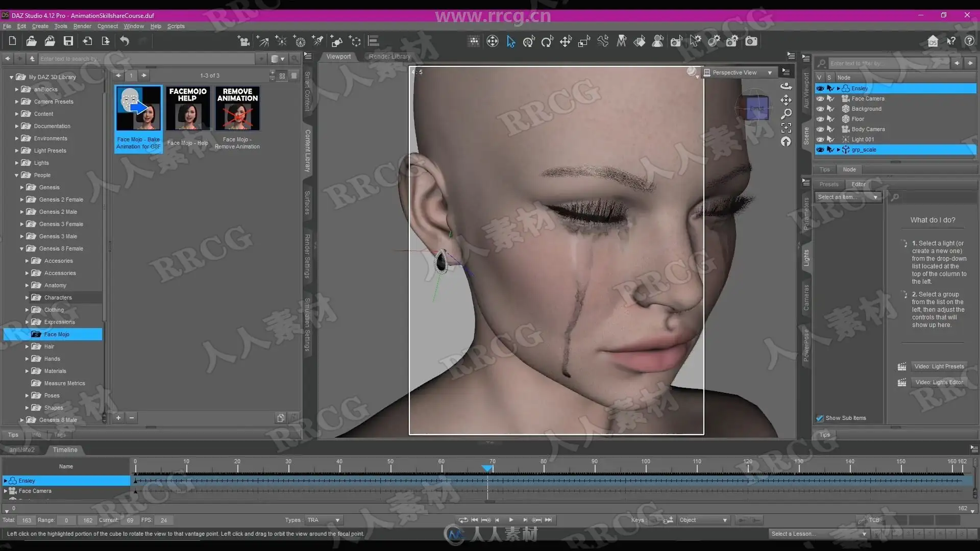Image resolution: width=980 pixels, height=551 pixels.
Task: Click the timeline playhead marker at 69
Action: pos(487,468)
